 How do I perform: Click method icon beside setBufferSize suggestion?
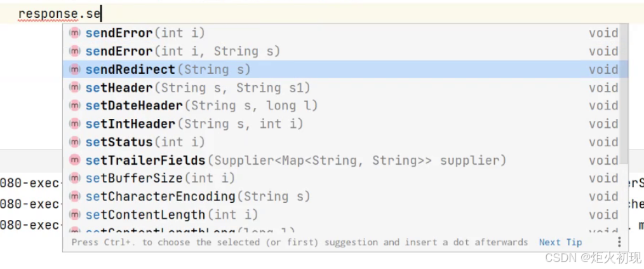point(75,178)
